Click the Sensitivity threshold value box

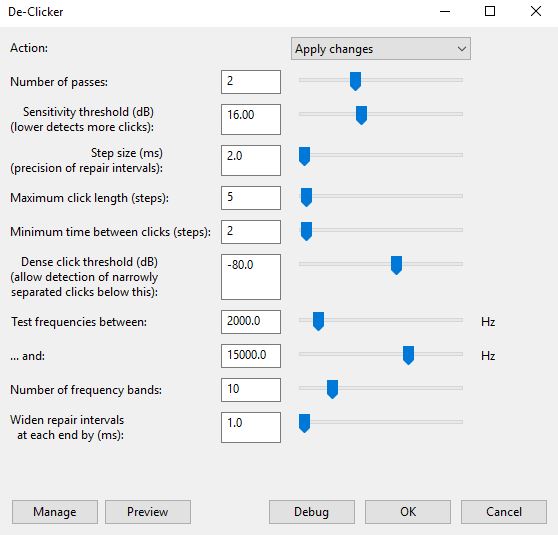tap(251, 120)
